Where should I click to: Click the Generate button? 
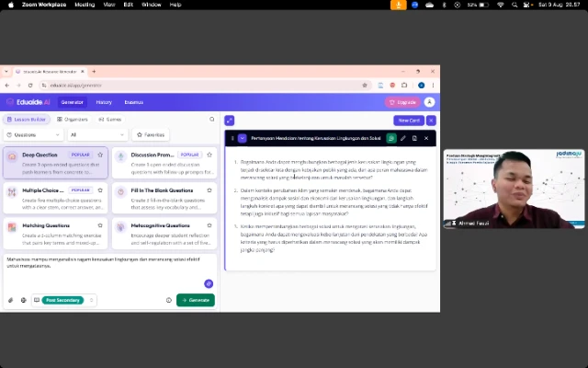pos(196,300)
